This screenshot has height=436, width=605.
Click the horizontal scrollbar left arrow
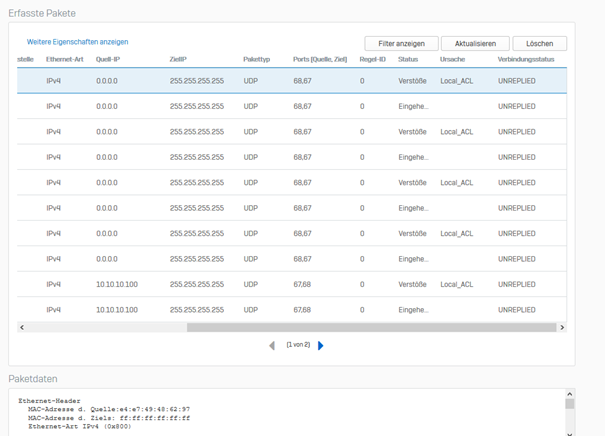pos(22,327)
